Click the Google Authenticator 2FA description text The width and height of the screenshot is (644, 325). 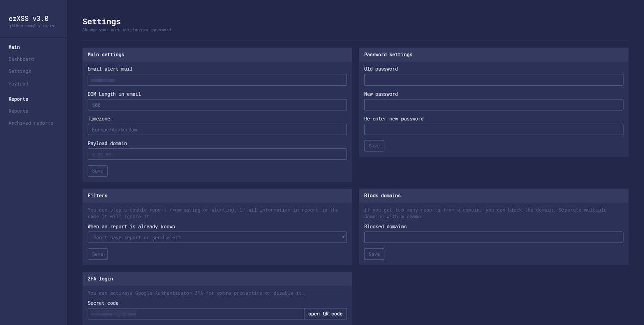[196, 293]
